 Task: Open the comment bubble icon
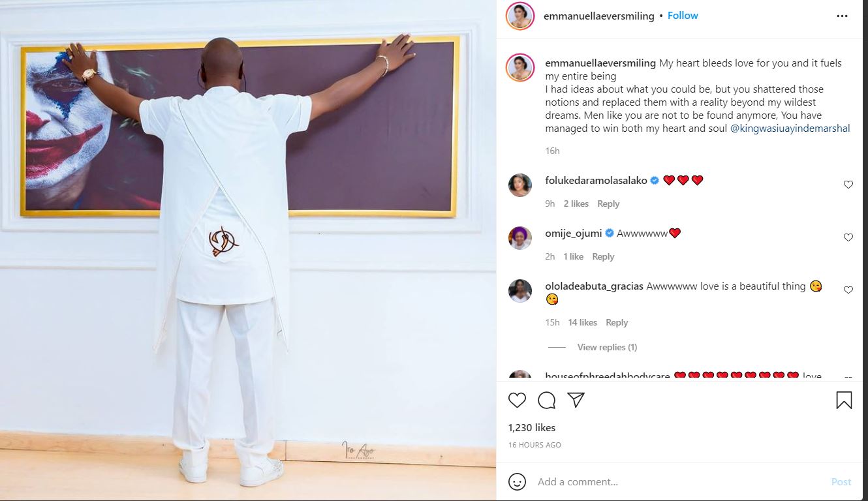pyautogui.click(x=546, y=400)
